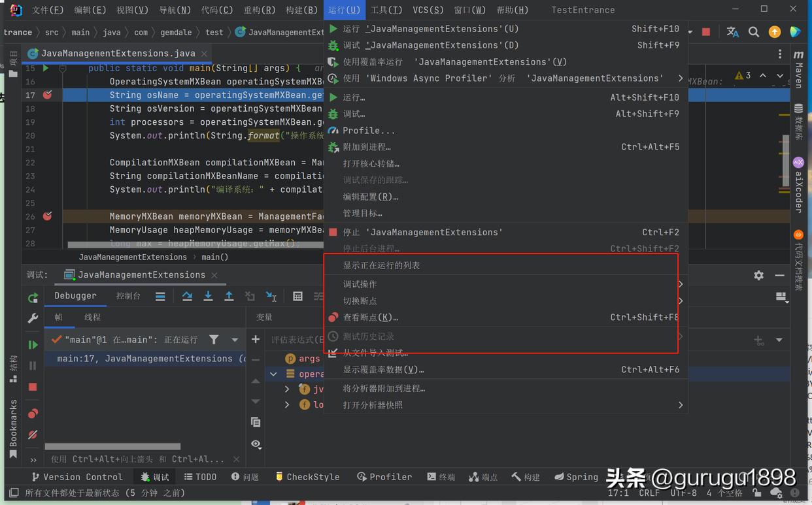Click main() in the breadcrumb bar
This screenshot has width=812, height=505.
pos(216,257)
